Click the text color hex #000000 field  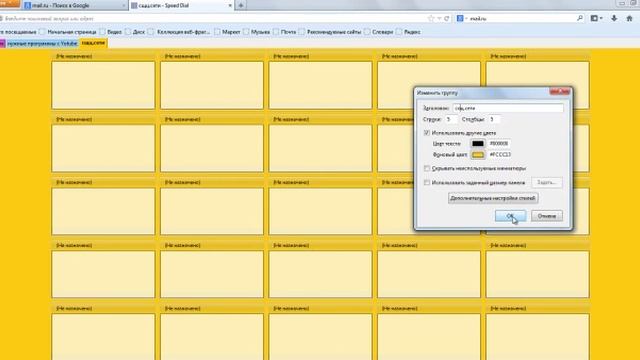click(499, 144)
